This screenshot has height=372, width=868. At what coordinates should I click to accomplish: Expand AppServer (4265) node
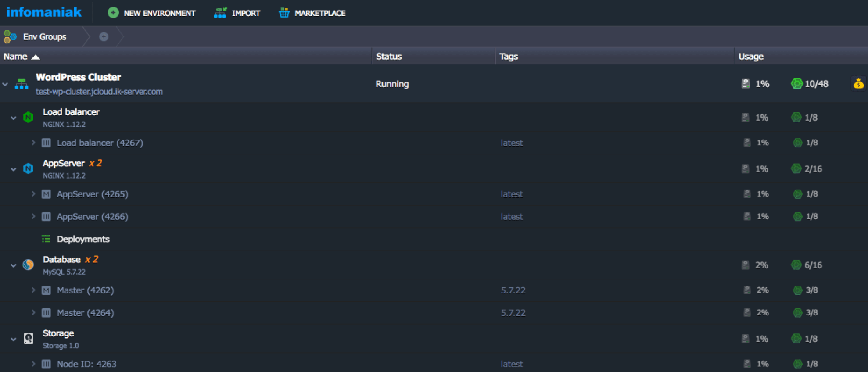[33, 194]
